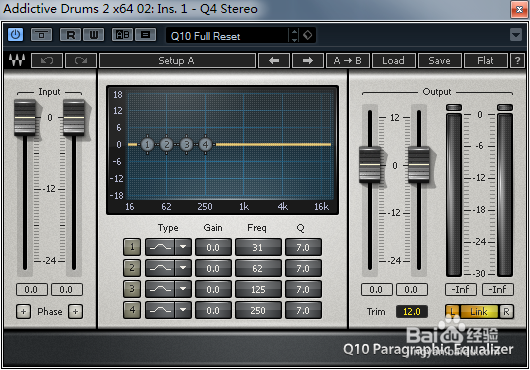
Task: Open band 1 filter type dropdown arrow
Action: 183,247
